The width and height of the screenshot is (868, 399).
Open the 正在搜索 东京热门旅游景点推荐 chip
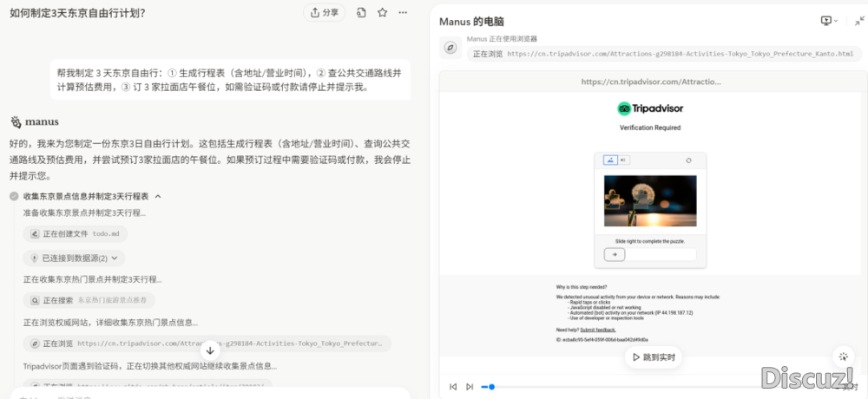click(89, 300)
